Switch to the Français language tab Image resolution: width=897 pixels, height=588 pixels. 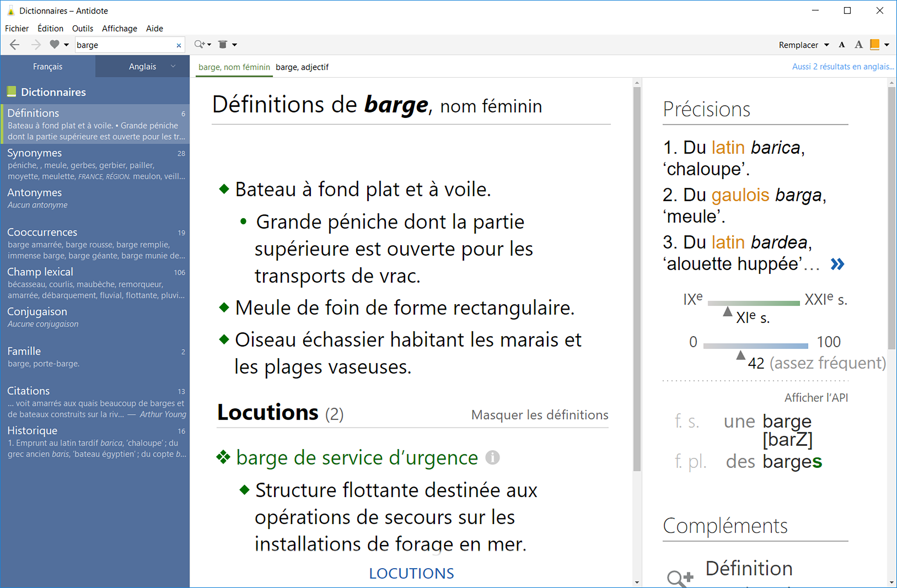point(47,66)
